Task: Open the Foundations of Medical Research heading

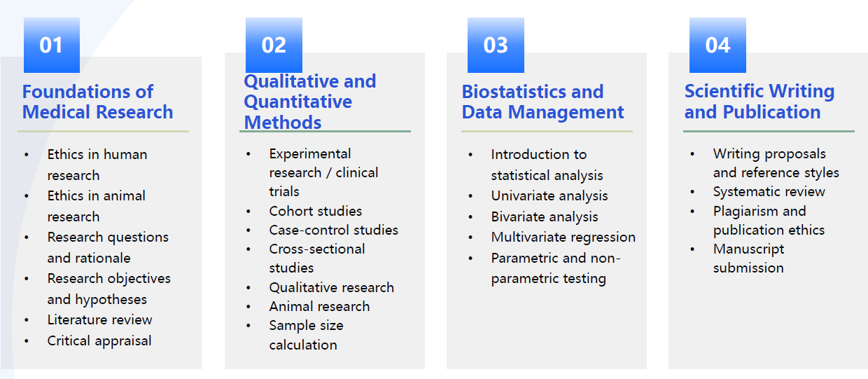Action: tap(97, 102)
